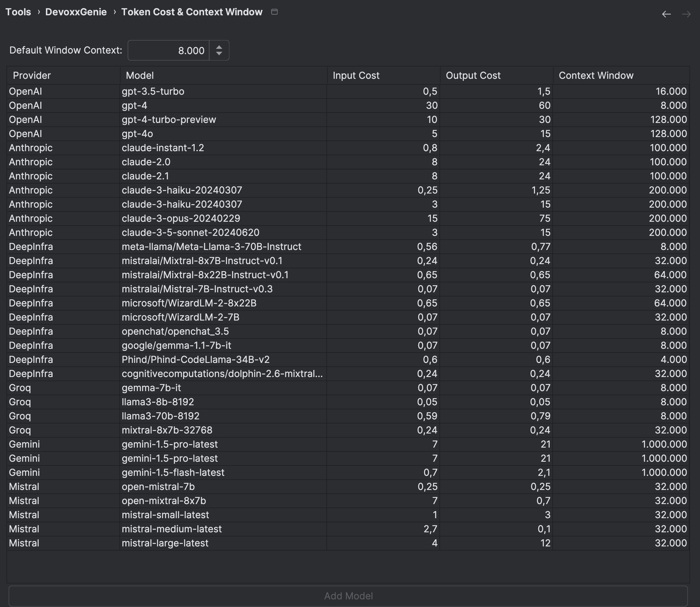Open the DevoxxGenie breadcrumb item

76,12
